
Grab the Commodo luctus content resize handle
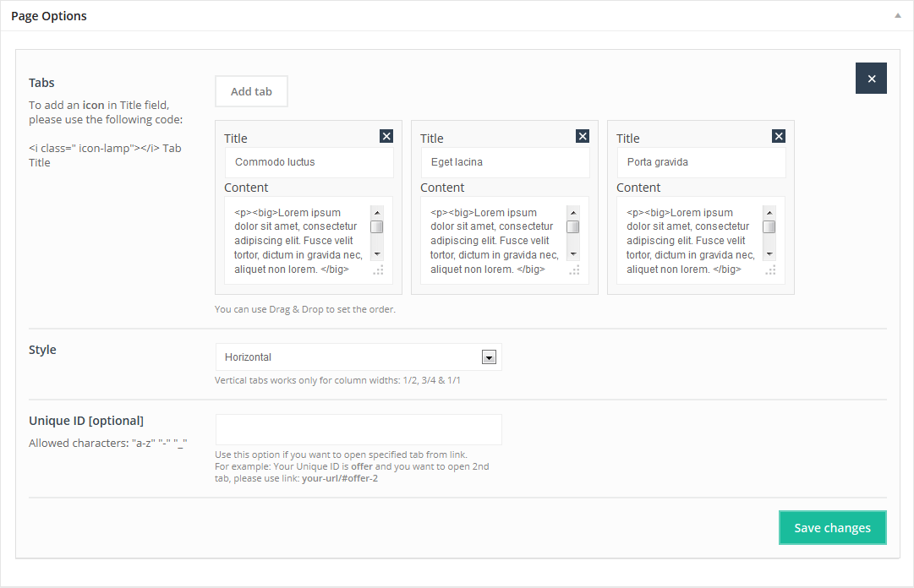(378, 270)
